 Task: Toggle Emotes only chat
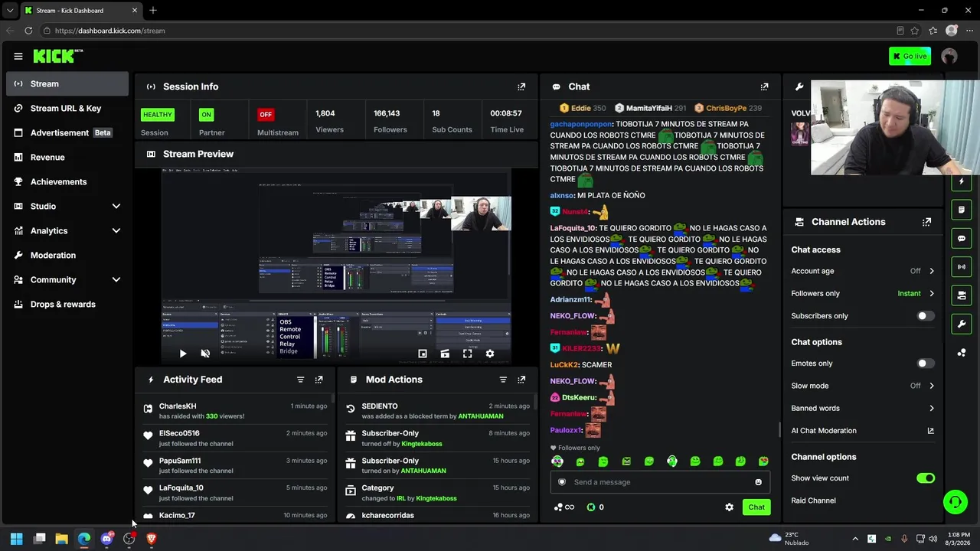click(925, 364)
